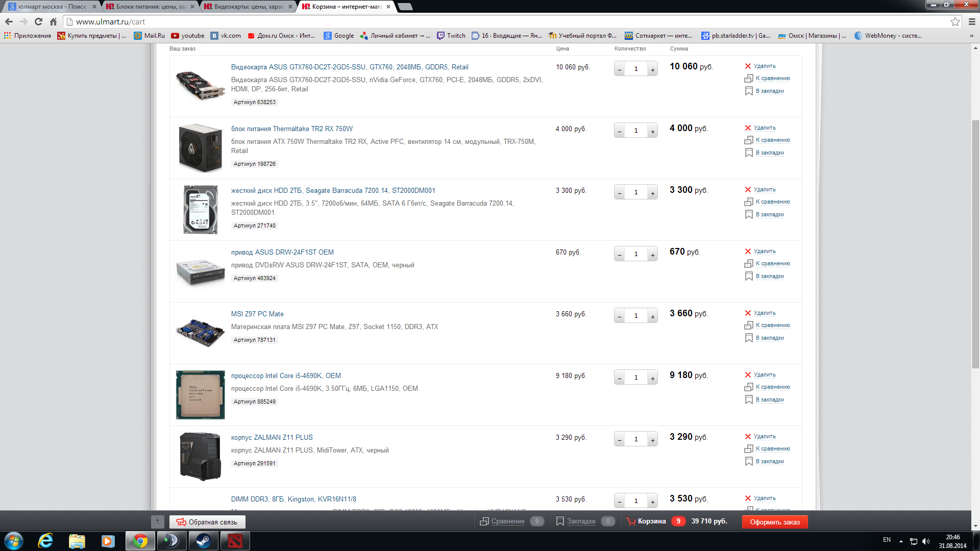Click EN language indicator in tray

(x=887, y=540)
